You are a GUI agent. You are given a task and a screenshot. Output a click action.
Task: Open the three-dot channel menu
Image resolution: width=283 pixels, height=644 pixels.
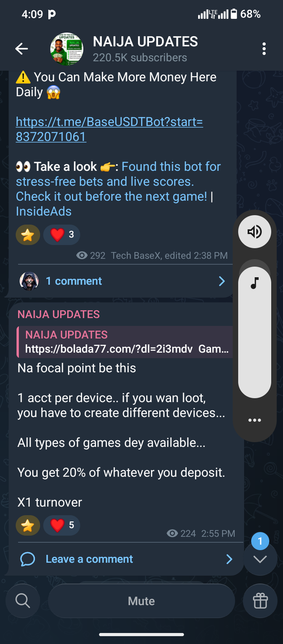click(x=264, y=49)
